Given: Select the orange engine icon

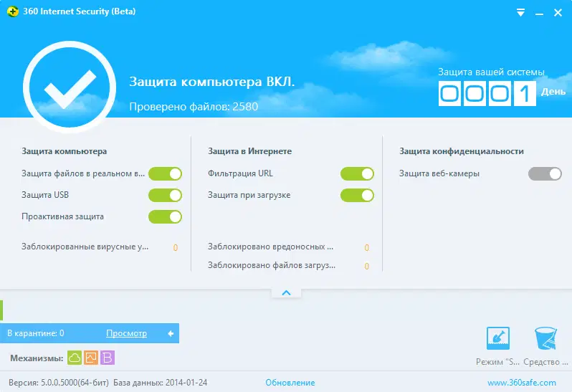Looking at the screenshot, I should click(x=91, y=358).
